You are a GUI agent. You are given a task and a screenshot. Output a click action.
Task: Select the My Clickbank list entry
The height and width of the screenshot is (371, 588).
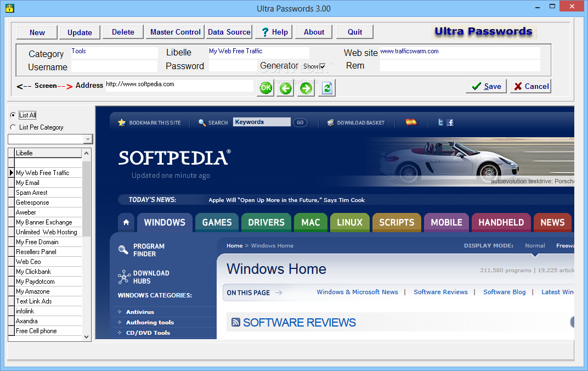tap(48, 272)
